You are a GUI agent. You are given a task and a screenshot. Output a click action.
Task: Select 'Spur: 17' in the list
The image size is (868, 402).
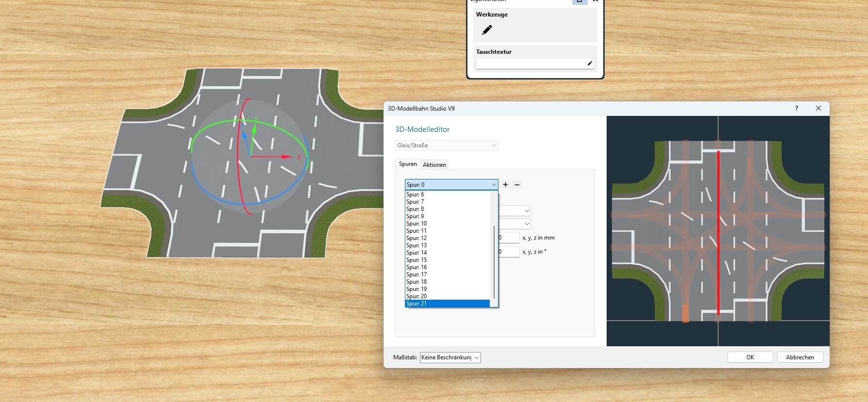pyautogui.click(x=448, y=274)
